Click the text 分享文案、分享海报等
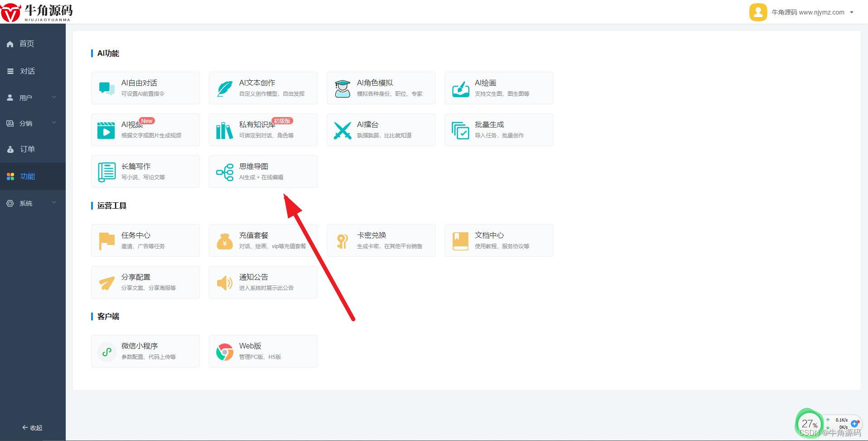Viewport: 868px width, 441px height. [148, 288]
